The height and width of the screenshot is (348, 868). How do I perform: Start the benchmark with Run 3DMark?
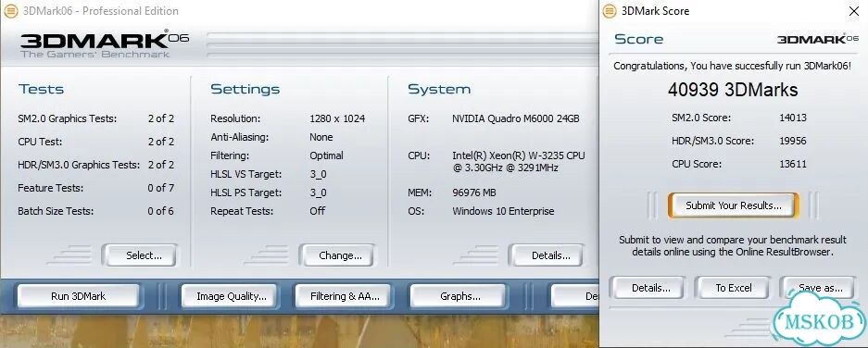78,296
